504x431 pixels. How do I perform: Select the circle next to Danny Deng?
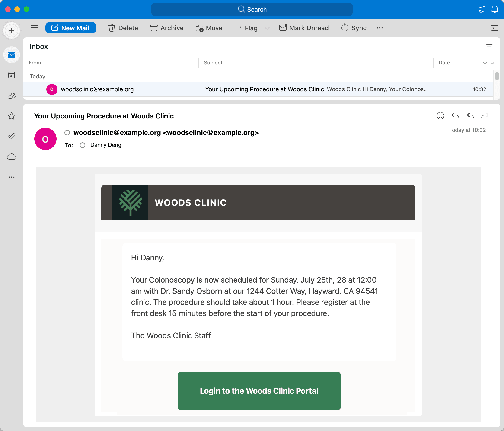point(83,145)
